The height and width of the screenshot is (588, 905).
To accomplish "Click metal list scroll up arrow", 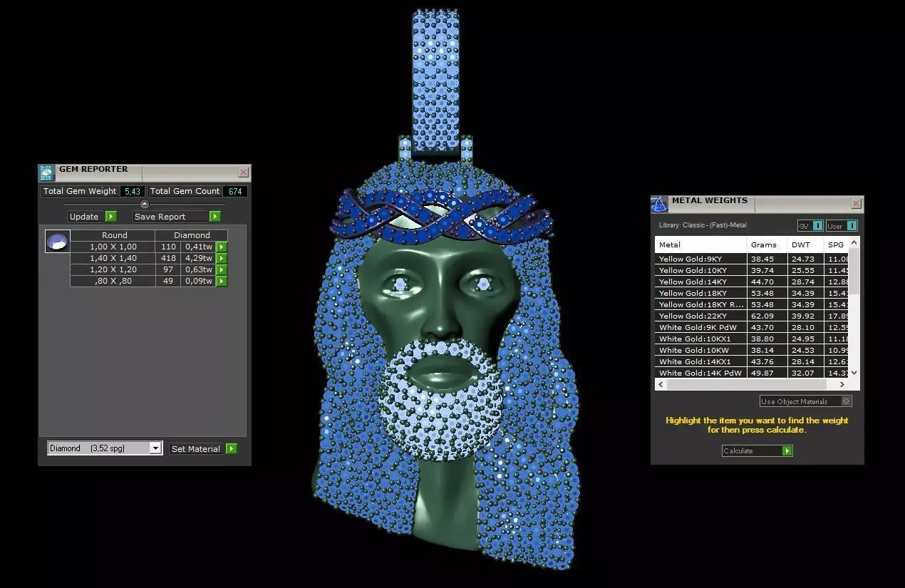I will (x=854, y=242).
